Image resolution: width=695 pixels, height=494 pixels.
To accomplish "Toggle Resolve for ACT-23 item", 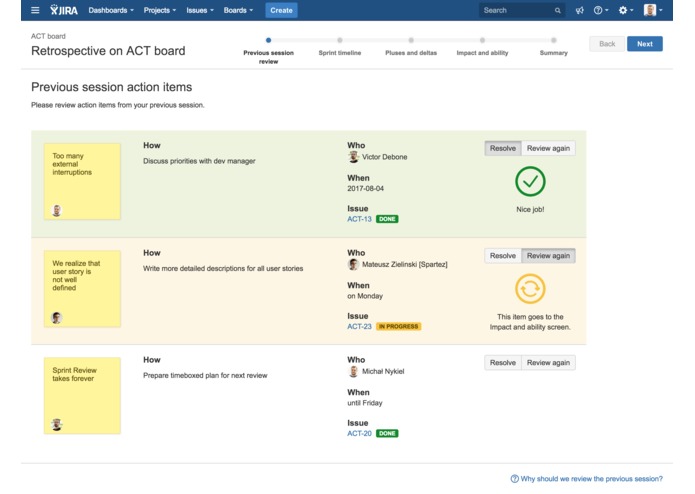I will (503, 256).
